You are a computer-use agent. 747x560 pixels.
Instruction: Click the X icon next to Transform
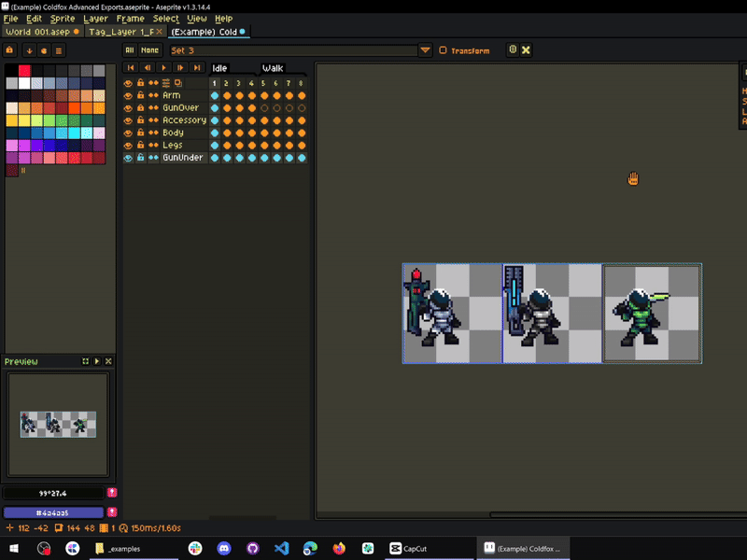[526, 50]
